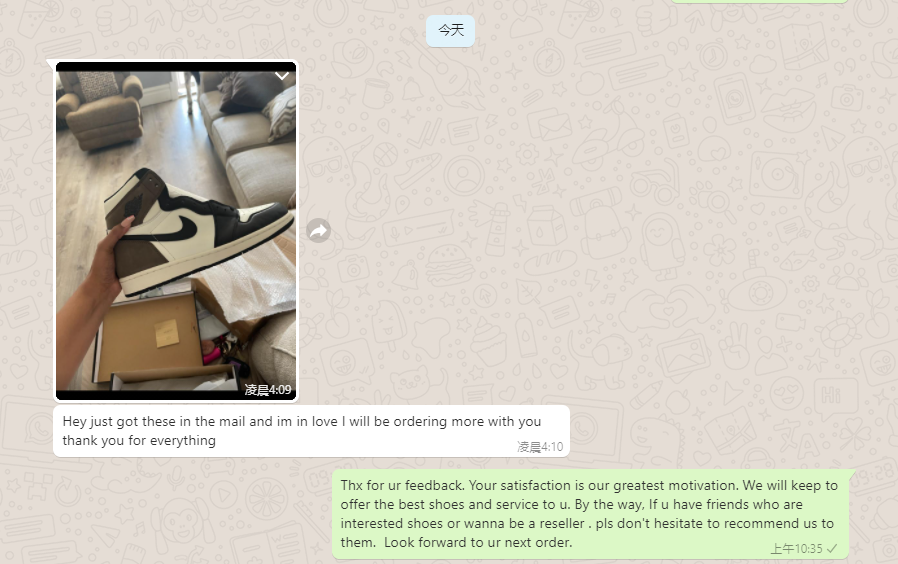The height and width of the screenshot is (564, 898).
Task: Open the dropdown chevron on the photo message
Action: (282, 76)
